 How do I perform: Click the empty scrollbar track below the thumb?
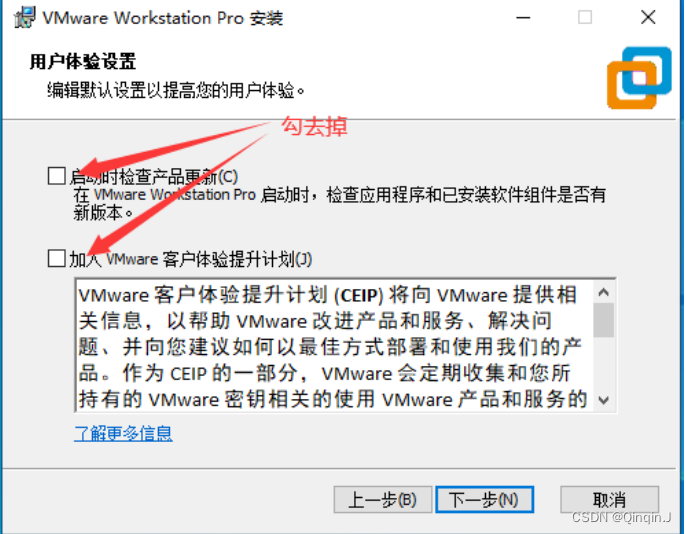604,363
